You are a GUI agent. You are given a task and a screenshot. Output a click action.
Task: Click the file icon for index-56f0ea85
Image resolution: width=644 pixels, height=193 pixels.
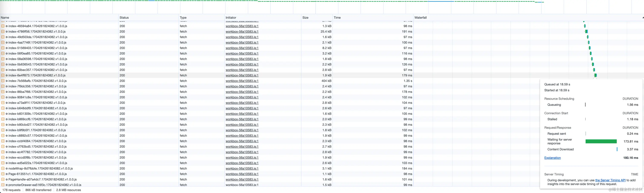[x=3, y=53]
